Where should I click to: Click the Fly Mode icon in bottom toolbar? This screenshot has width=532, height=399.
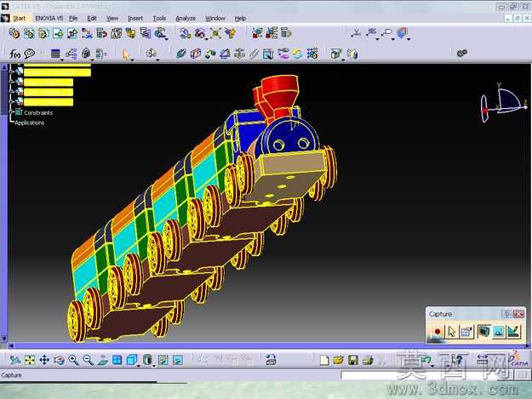14,360
